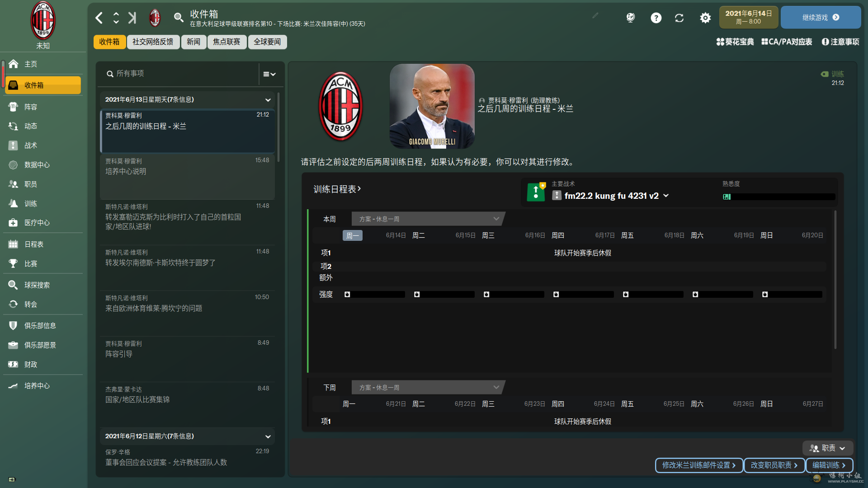
Task: Open the fm22.2 kung fu 4231 v2 tactic dropdown
Action: (611, 196)
